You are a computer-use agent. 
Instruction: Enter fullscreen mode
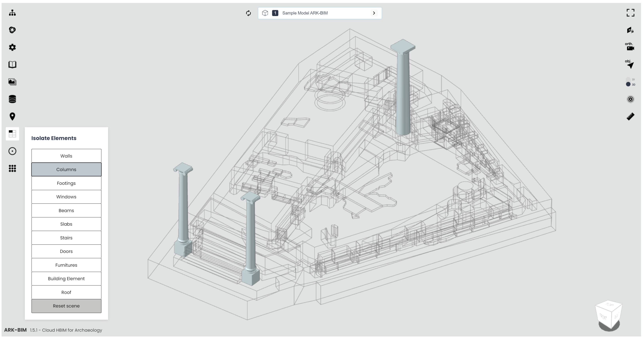point(630,13)
